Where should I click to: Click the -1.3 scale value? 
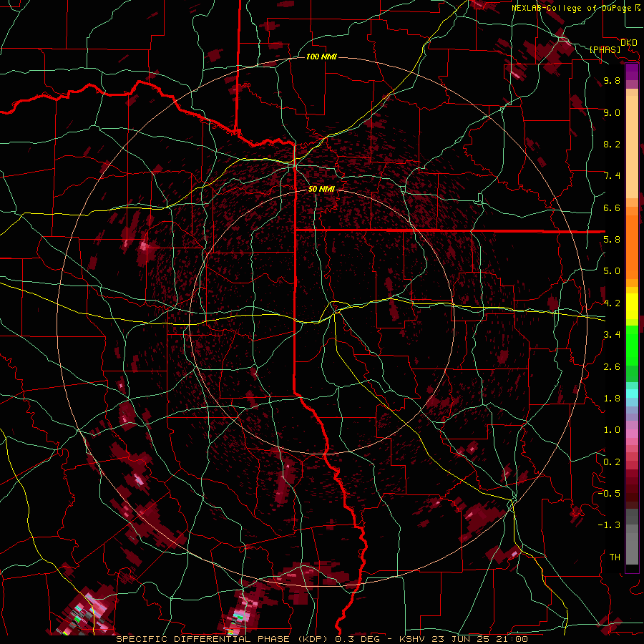point(609,525)
